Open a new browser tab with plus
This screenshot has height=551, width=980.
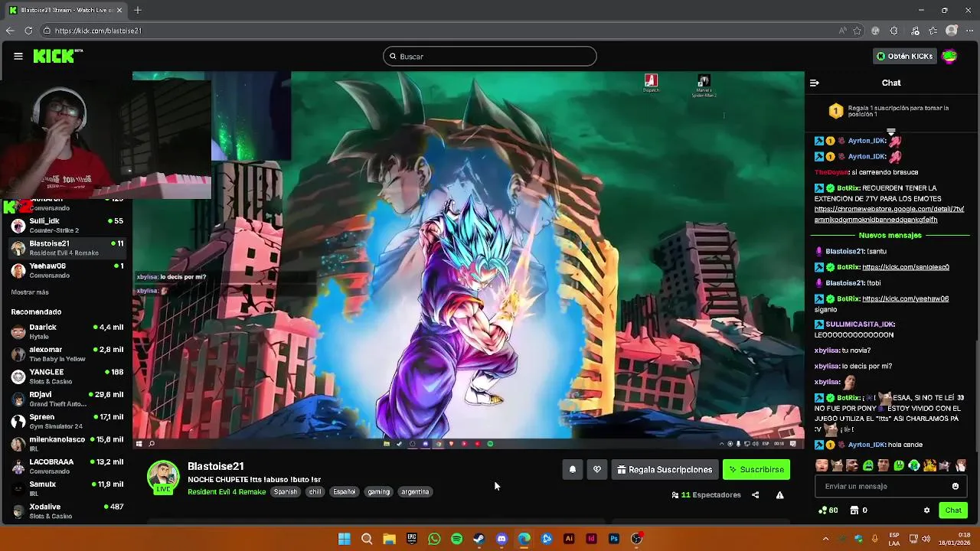pos(138,10)
